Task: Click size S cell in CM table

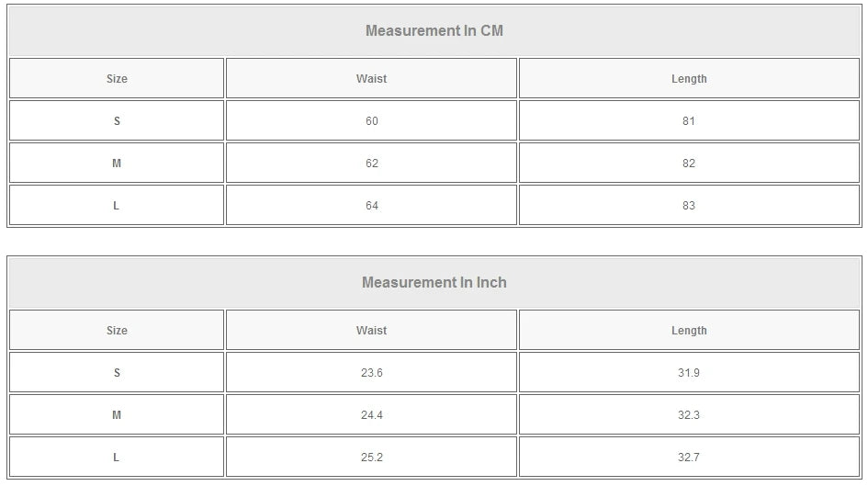Action: pos(117,121)
